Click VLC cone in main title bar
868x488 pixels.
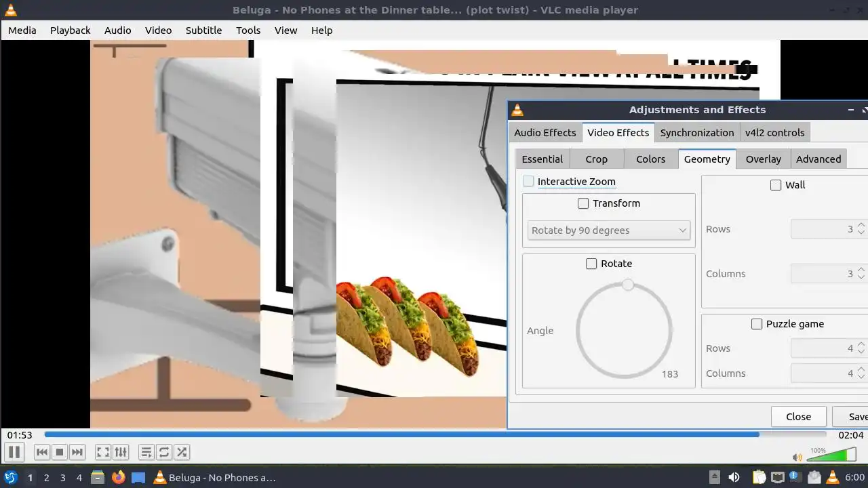click(x=10, y=10)
